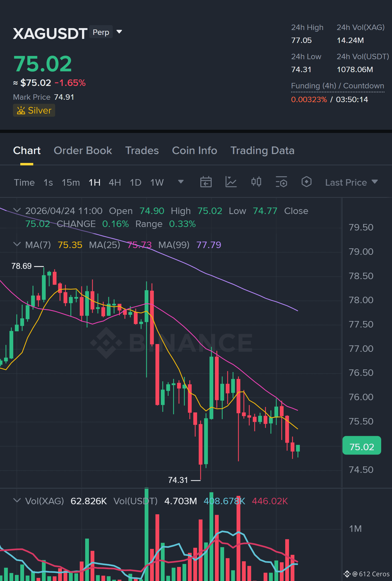Select the 4H timeframe
The image size is (392, 581).
point(115,182)
